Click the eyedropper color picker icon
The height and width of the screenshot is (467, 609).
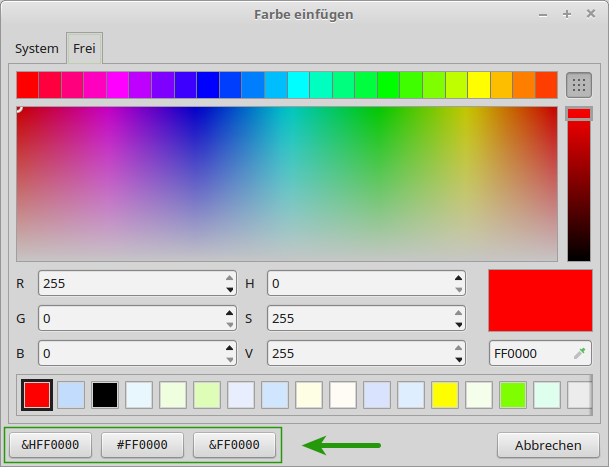tap(579, 354)
